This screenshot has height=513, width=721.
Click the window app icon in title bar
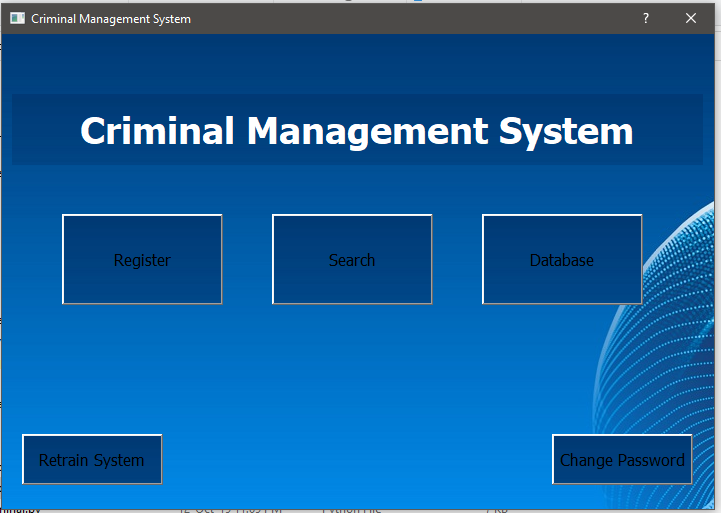(17, 18)
